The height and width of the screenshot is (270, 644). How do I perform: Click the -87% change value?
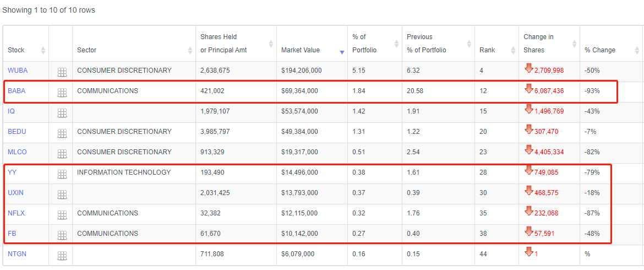(x=592, y=213)
